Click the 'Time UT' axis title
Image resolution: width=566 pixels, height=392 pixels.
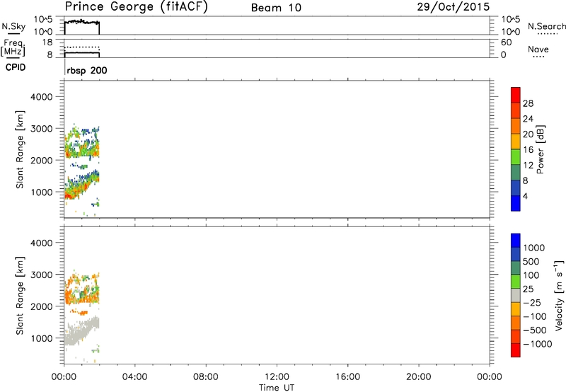click(x=277, y=388)
